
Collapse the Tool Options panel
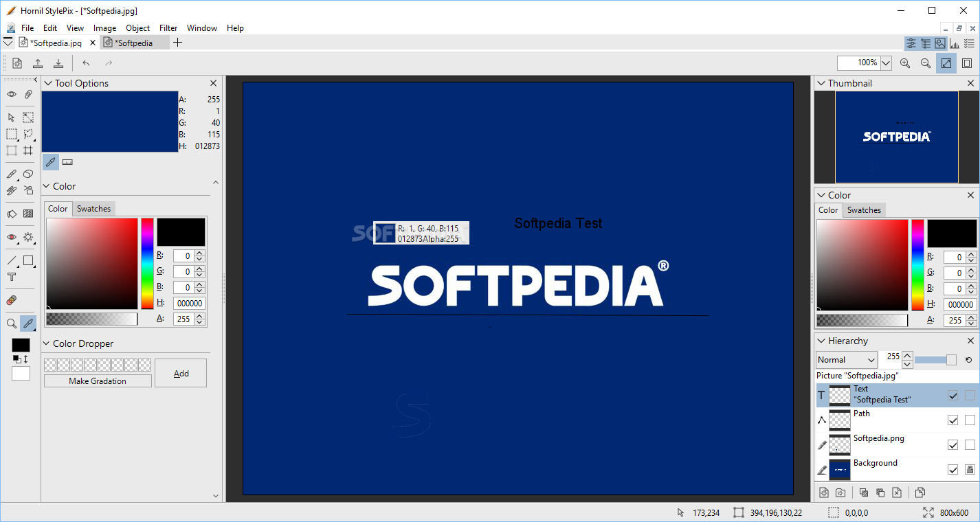click(x=48, y=83)
